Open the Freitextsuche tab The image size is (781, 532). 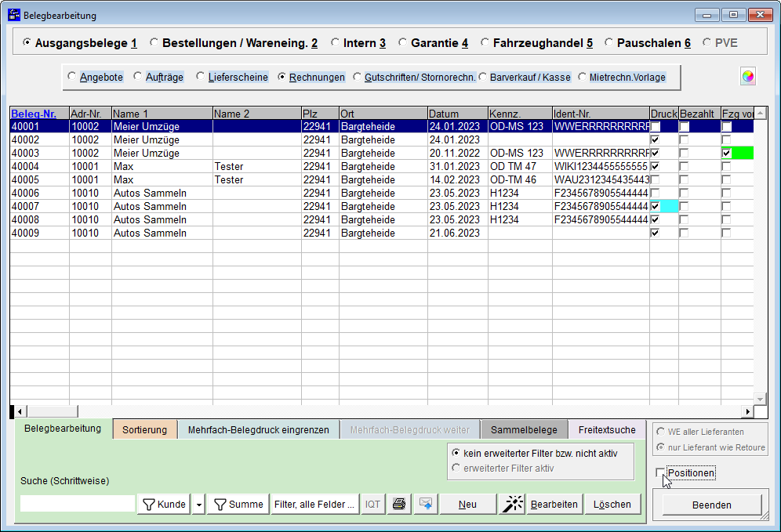click(x=607, y=429)
